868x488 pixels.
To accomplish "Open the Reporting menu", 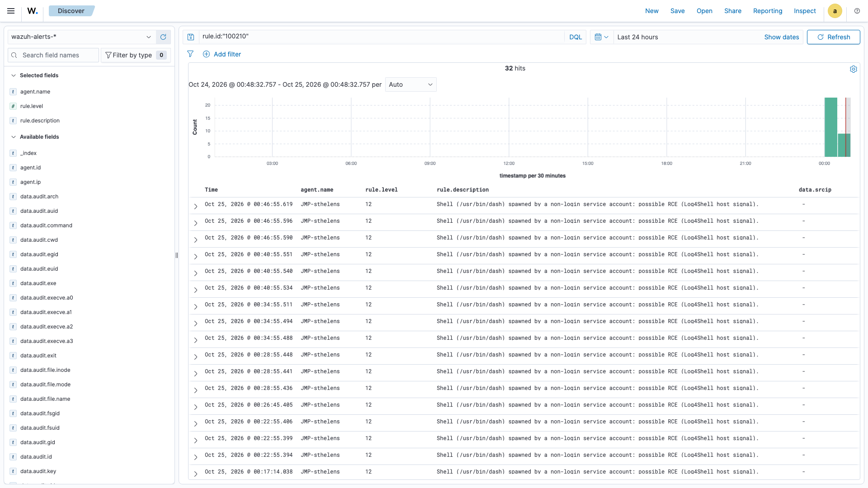I will (767, 11).
